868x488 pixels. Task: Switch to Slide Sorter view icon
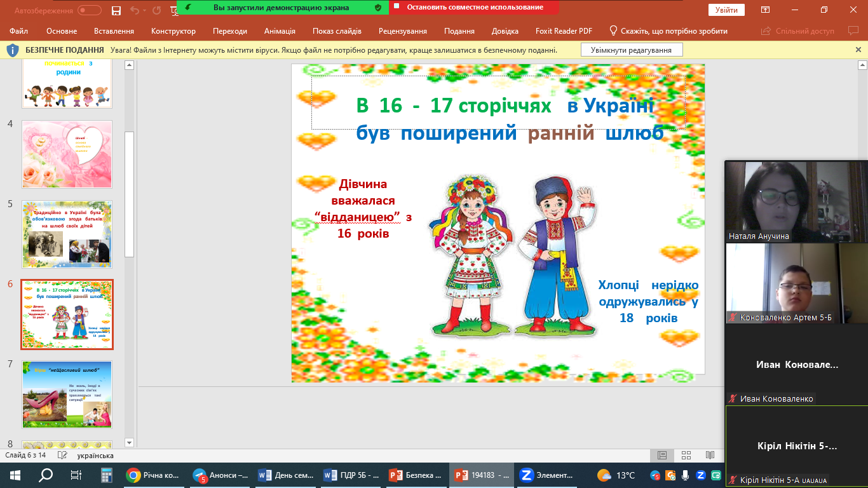coord(686,455)
